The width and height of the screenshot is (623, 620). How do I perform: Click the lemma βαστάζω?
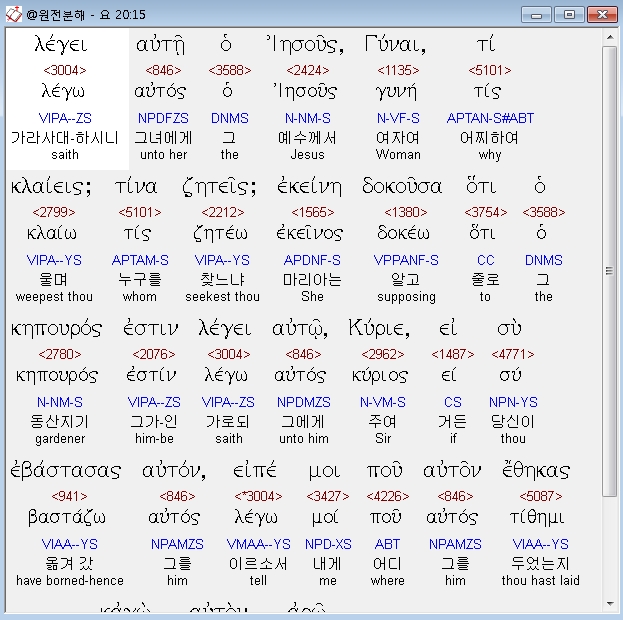click(67, 517)
